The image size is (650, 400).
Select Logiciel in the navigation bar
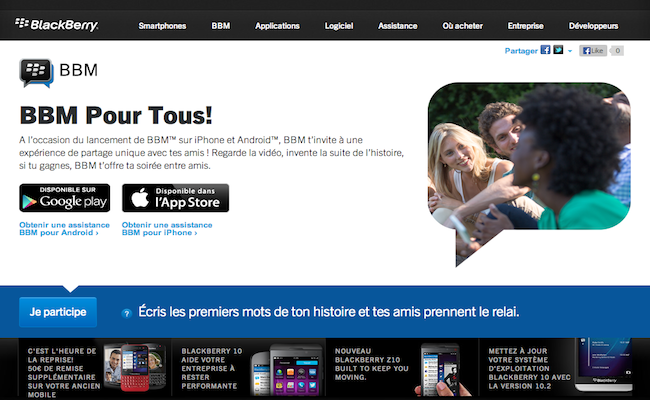click(x=339, y=26)
